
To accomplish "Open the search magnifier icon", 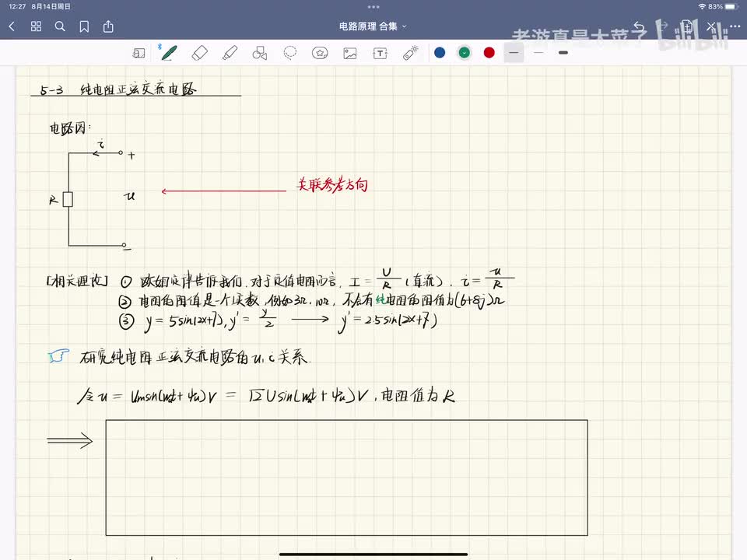I will tap(60, 26).
